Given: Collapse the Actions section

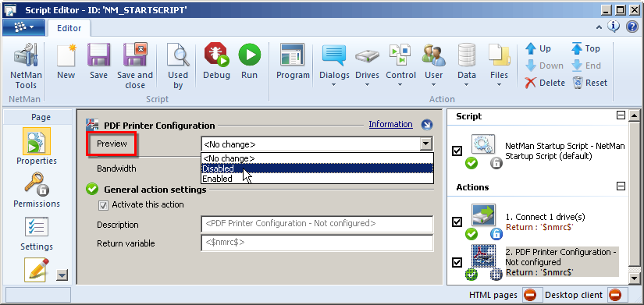Looking at the screenshot, I should (621, 186).
